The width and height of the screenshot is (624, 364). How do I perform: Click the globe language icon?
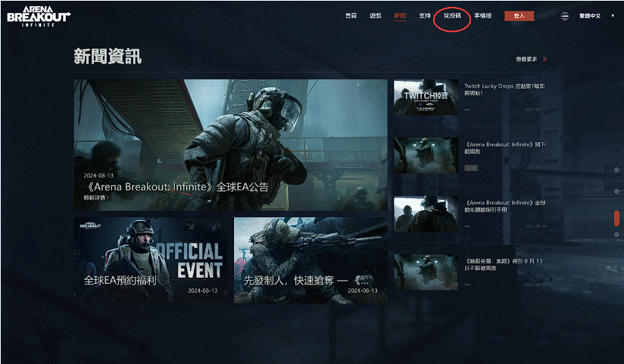point(564,16)
